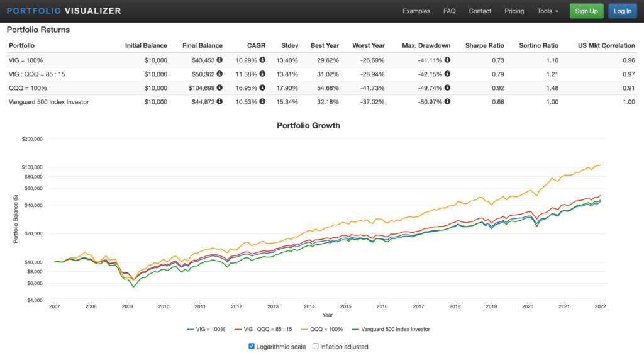Uncheck the Logarithmic scale checkbox

(252, 346)
